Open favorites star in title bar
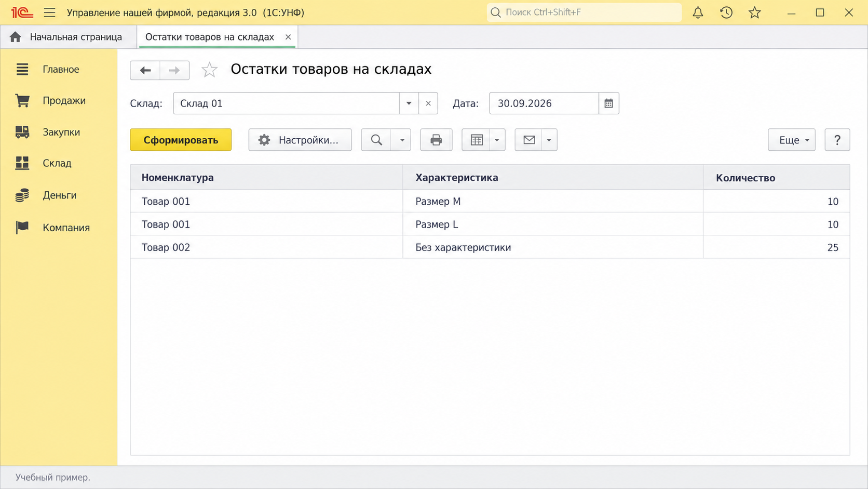Screen dimensions: 868x489 (755, 12)
